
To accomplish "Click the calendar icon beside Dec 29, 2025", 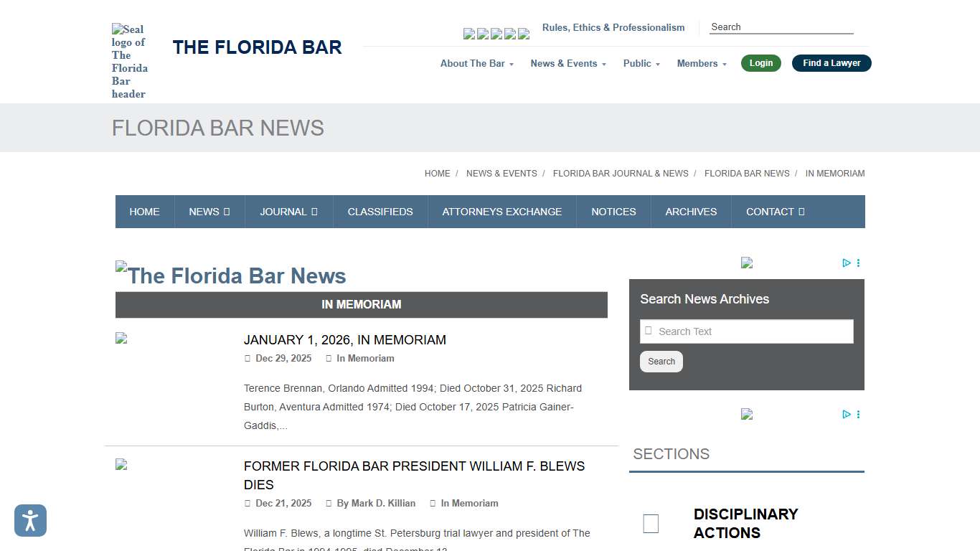I will (x=248, y=358).
